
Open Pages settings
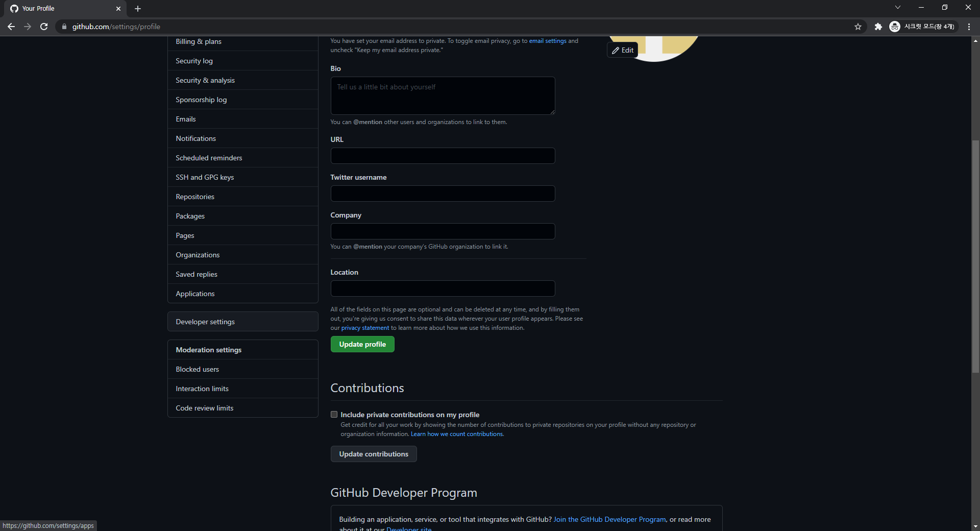[x=243, y=235]
